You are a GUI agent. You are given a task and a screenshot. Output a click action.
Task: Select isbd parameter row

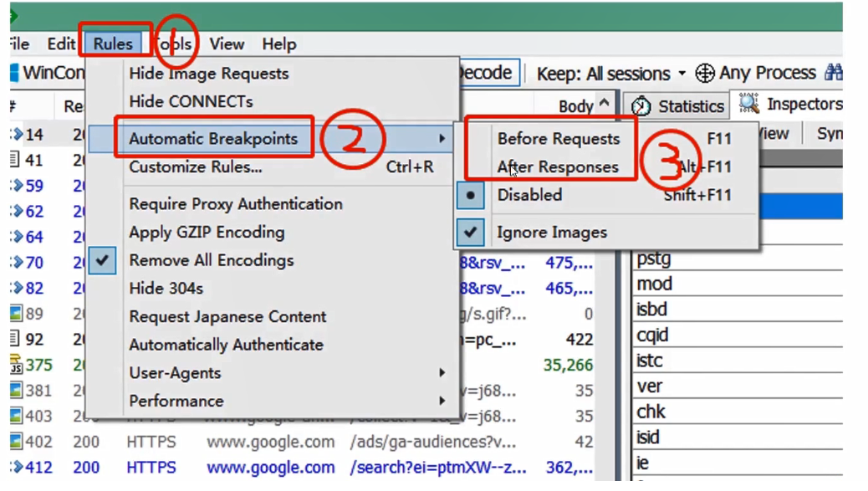pyautogui.click(x=738, y=309)
